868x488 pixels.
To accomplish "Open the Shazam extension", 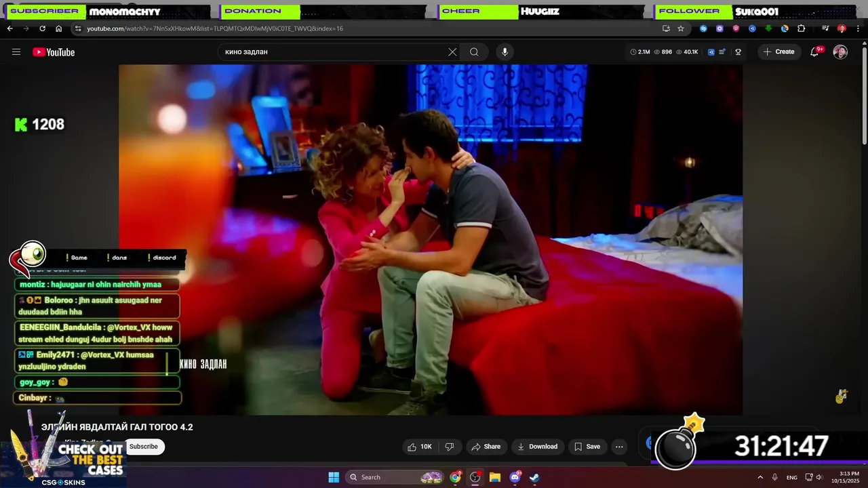I will pyautogui.click(x=703, y=28).
